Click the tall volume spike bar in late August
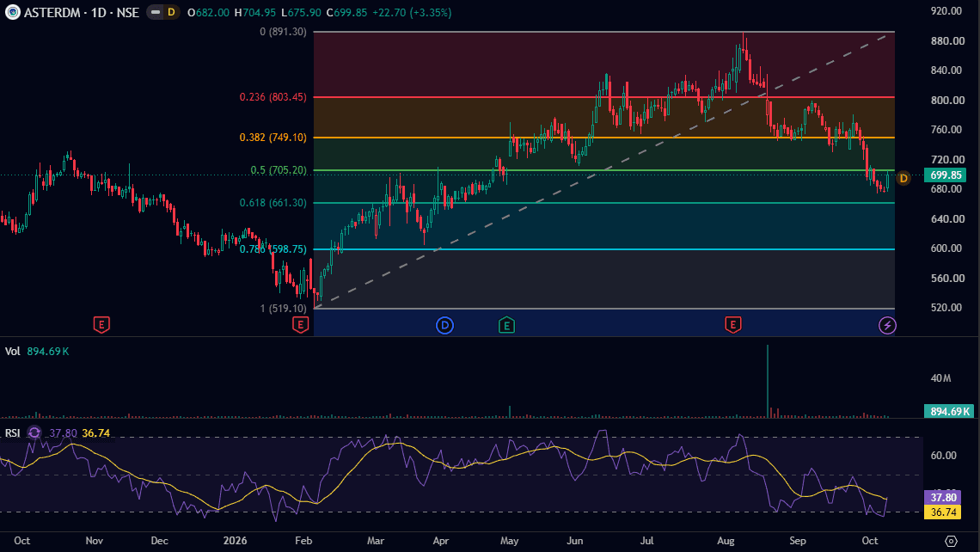Screen dimensions: 980x552 [768, 381]
